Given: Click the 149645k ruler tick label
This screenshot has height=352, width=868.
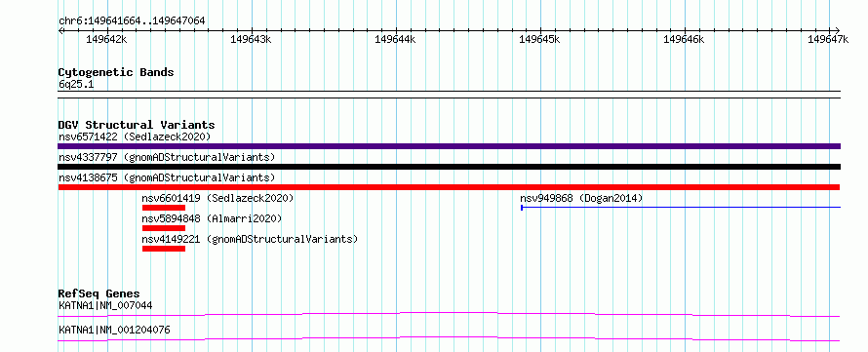Looking at the screenshot, I should coord(539,39).
